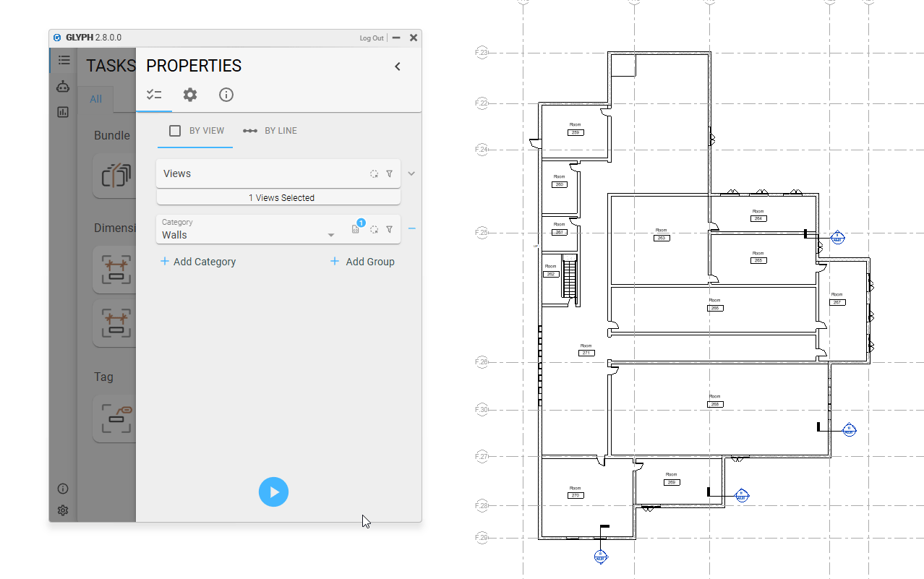Click the filter icon in the Walls category row
924x579 pixels.
[390, 230]
